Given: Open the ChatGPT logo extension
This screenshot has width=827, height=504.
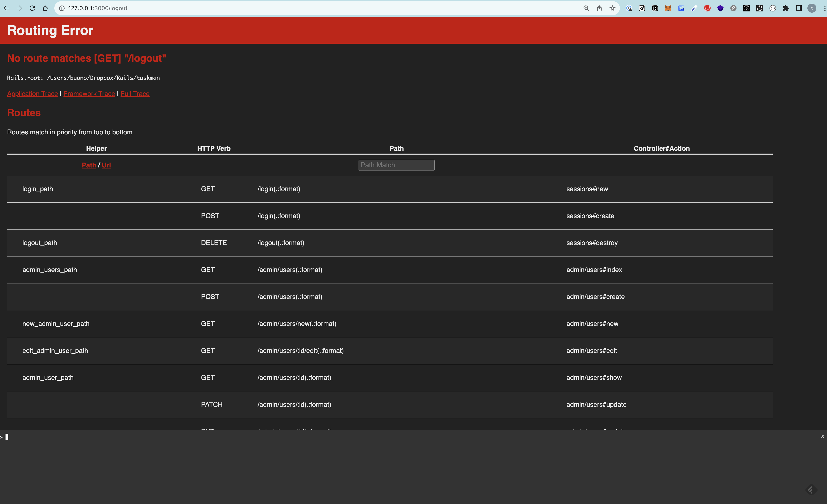Looking at the screenshot, I should click(760, 8).
